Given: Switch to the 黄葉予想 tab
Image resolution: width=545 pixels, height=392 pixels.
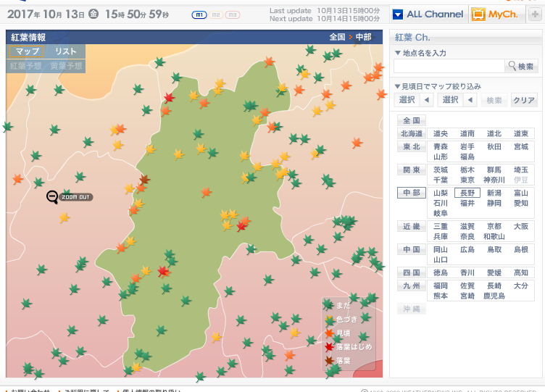Looking at the screenshot, I should coord(66,66).
